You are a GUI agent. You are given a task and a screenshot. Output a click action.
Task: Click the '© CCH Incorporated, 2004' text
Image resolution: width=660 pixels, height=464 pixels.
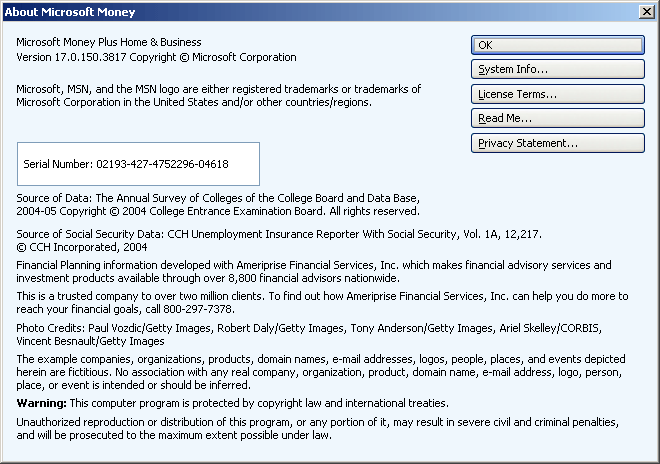click(x=82, y=247)
